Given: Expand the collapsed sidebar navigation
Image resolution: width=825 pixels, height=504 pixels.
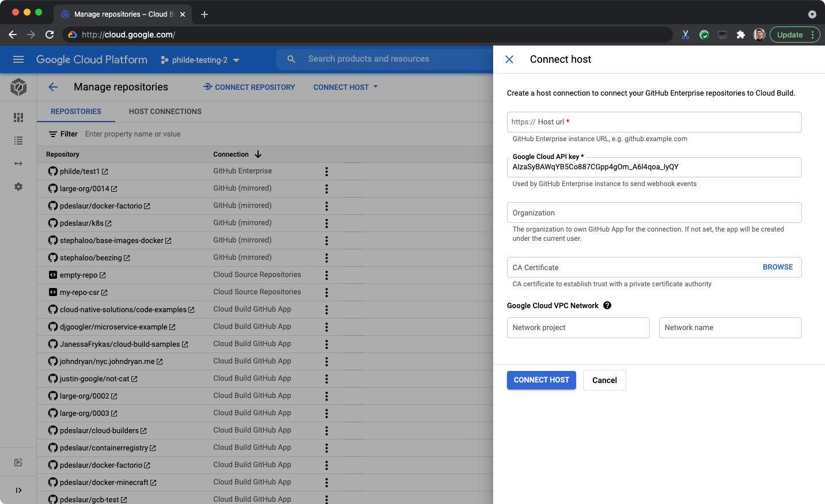Looking at the screenshot, I should coord(18,490).
